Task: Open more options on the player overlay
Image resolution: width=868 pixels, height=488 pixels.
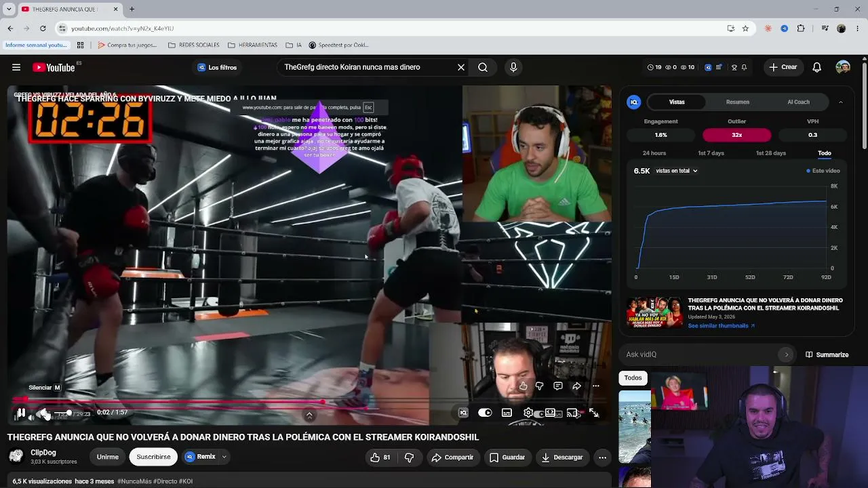Action: [x=595, y=386]
